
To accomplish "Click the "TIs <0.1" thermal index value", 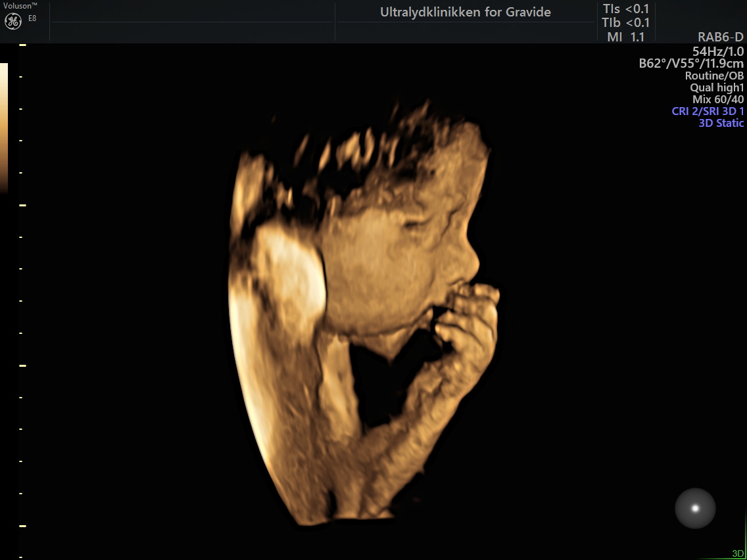I will (x=626, y=9).
